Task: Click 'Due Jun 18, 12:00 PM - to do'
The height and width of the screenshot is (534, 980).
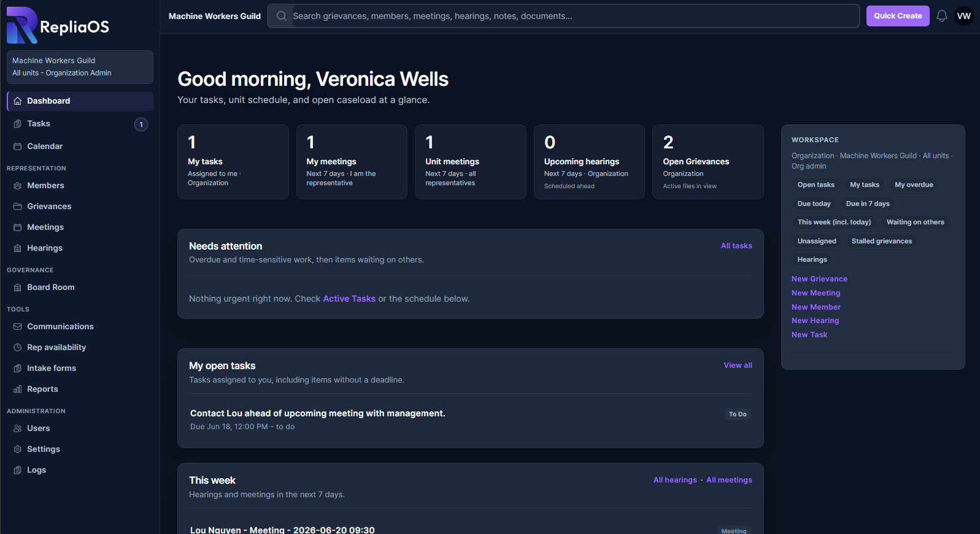Action: click(x=242, y=427)
